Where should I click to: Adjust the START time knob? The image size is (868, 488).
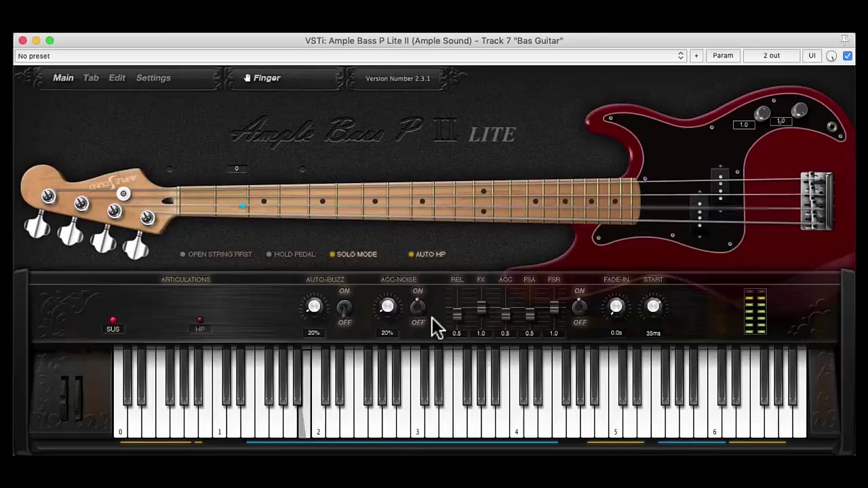point(653,307)
